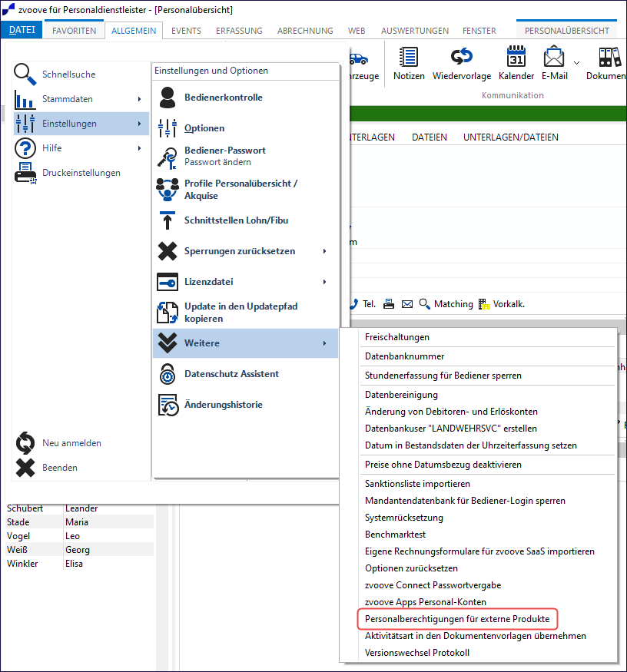This screenshot has width=627, height=672.
Task: Select the Winkler row in personnel list
Action: pos(80,564)
